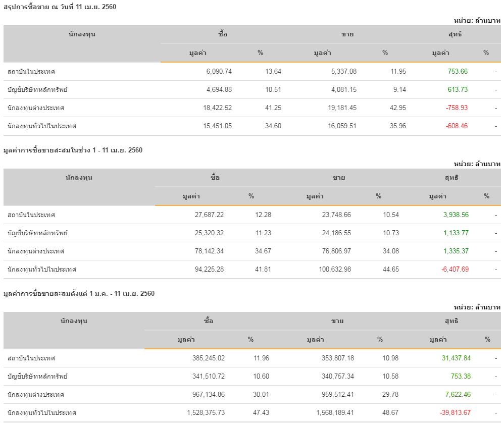504x423 pixels.
Task: Click the red net value -758.93
Action: tap(457, 108)
